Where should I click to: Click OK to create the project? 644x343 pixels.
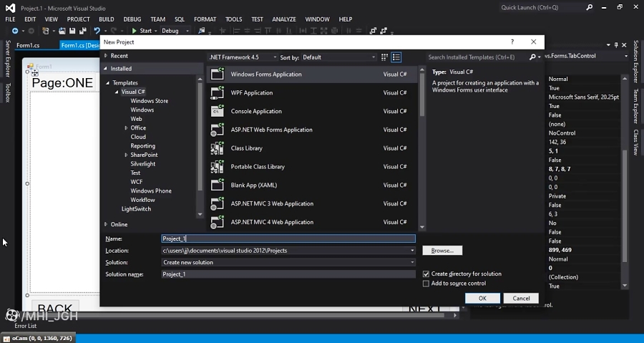[x=482, y=298]
